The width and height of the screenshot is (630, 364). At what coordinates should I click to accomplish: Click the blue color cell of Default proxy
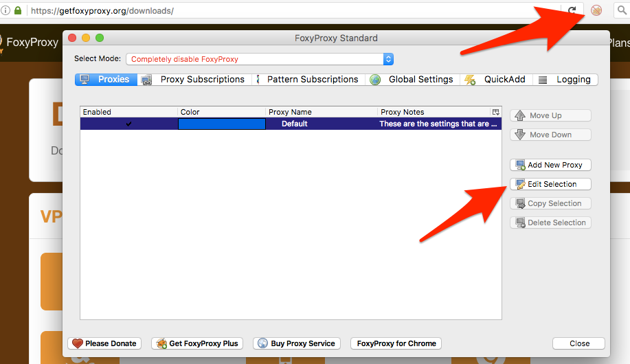tap(222, 124)
